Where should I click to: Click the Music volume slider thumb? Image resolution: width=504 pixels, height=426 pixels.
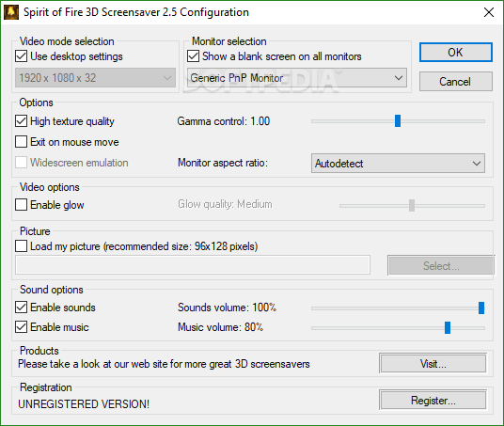pyautogui.click(x=448, y=328)
